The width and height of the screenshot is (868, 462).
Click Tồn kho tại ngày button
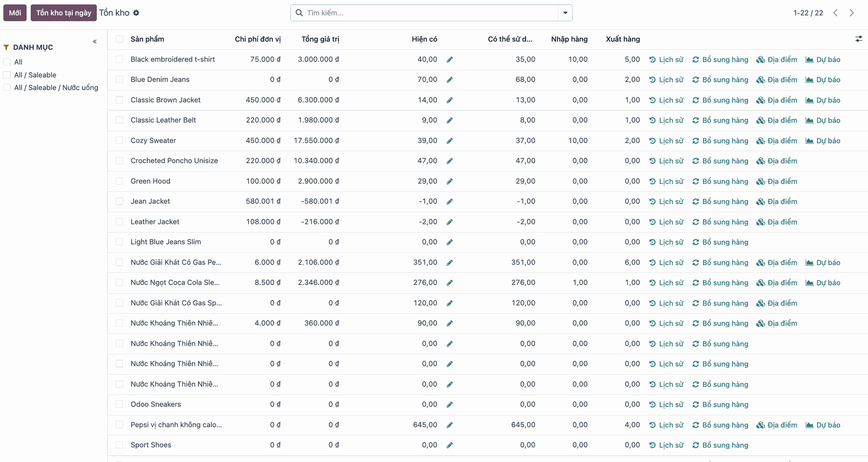[64, 13]
